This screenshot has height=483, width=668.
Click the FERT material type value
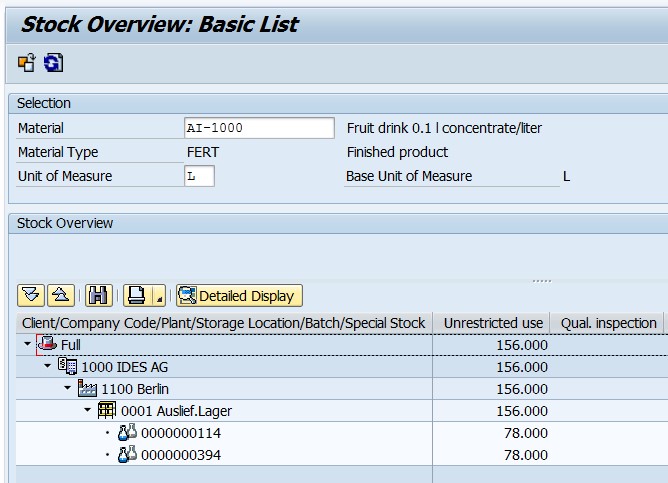point(203,152)
